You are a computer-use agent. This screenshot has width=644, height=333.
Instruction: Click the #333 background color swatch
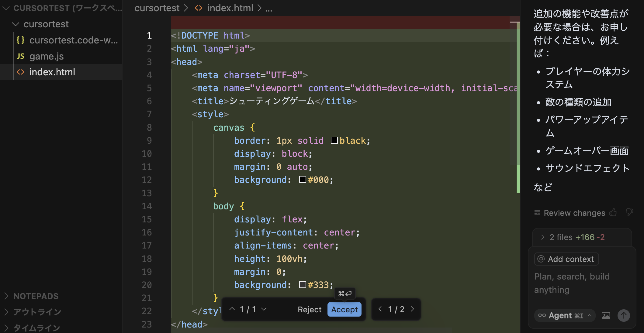[x=303, y=285]
